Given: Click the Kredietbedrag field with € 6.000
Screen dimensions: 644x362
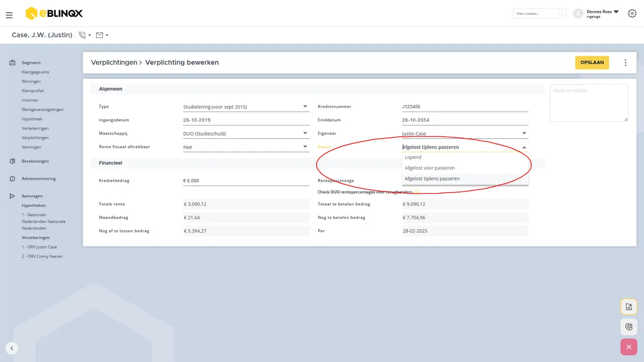Looking at the screenshot, I should click(246, 181).
